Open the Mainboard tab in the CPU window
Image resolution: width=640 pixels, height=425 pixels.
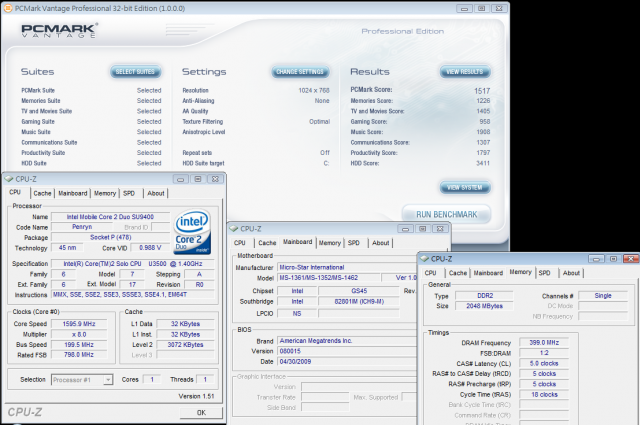click(73, 193)
